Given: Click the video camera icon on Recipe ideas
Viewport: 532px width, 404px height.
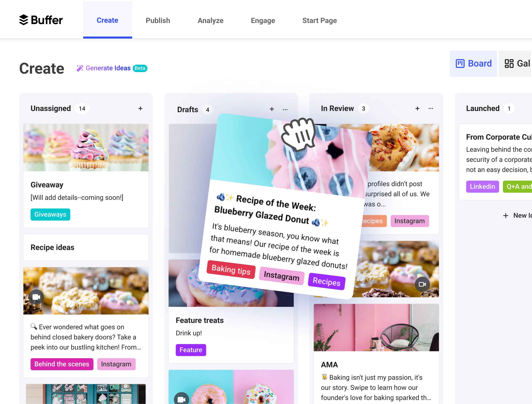Looking at the screenshot, I should 36,297.
